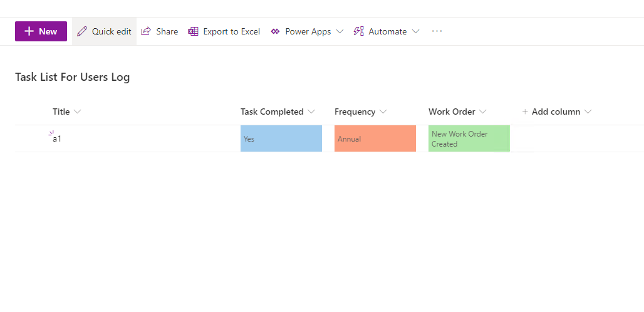Click the plus icon beside Add column
644x312 pixels.
[525, 112]
